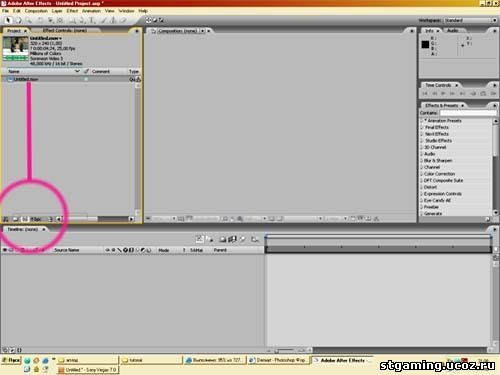The height and width of the screenshot is (375, 500).
Task: Click the Play button in Time Controls
Action: (443, 94)
